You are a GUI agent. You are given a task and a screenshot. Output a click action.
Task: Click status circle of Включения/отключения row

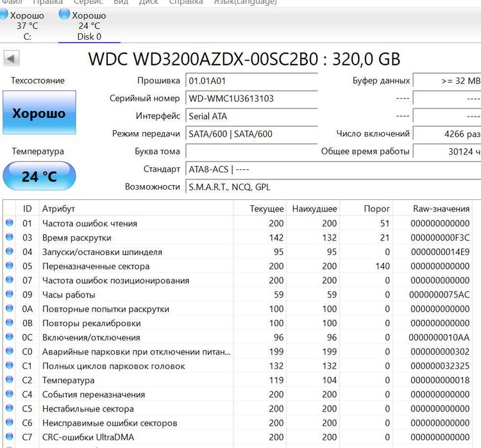click(x=10, y=336)
